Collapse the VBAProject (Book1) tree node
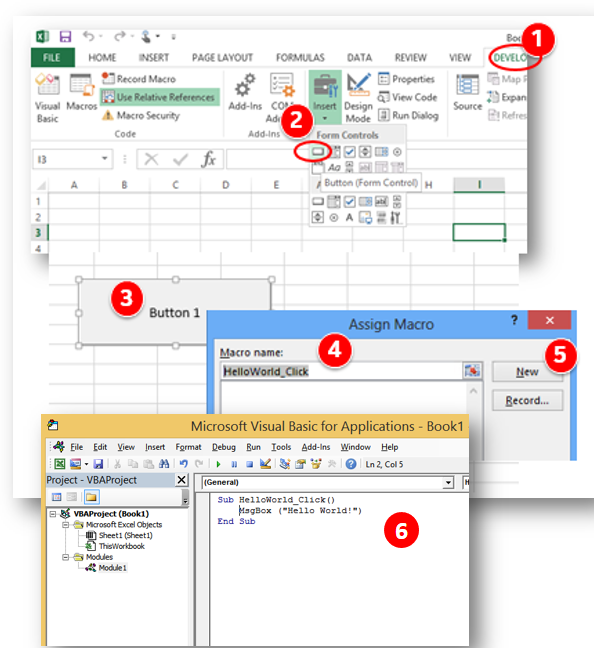The image size is (594, 648). coord(53,514)
